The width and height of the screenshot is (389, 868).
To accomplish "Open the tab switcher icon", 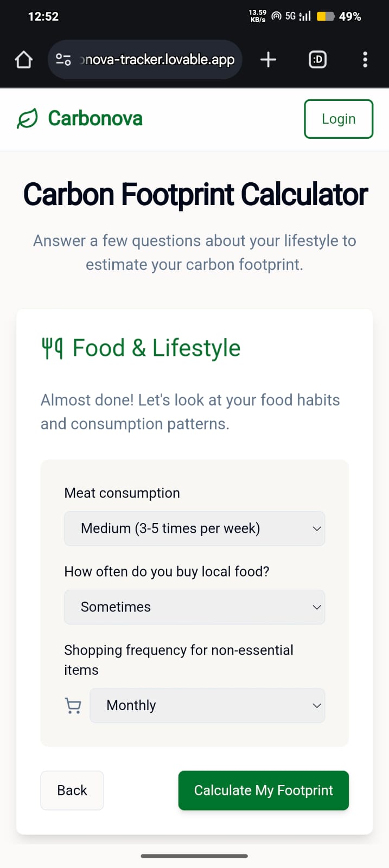I will point(317,60).
